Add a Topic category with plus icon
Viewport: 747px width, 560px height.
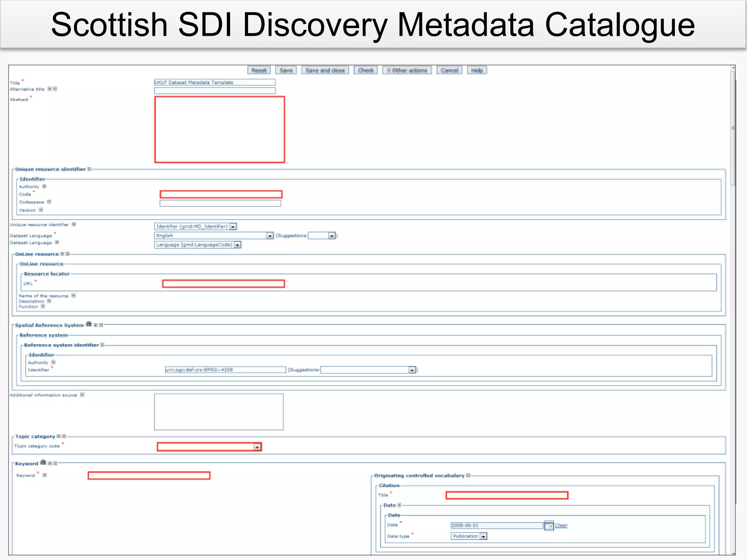click(x=59, y=436)
